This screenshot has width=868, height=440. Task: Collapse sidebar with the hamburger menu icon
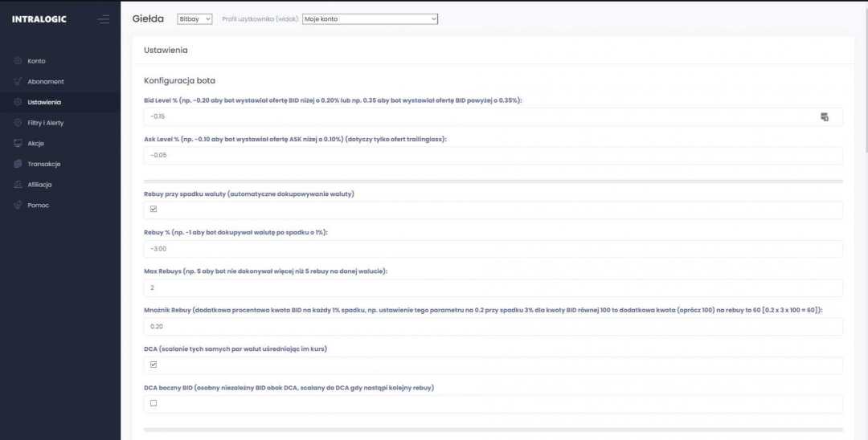(x=103, y=19)
